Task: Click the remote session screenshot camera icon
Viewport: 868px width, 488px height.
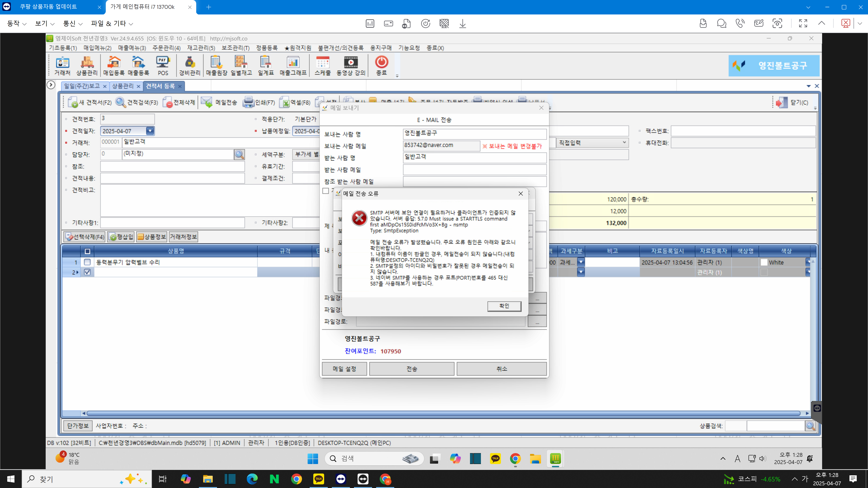Action: click(x=777, y=23)
